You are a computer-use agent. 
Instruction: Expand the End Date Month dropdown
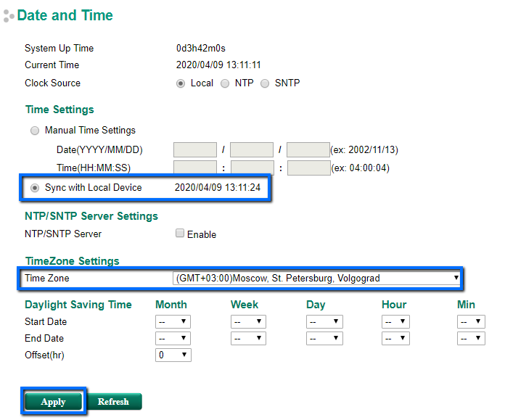(x=173, y=338)
